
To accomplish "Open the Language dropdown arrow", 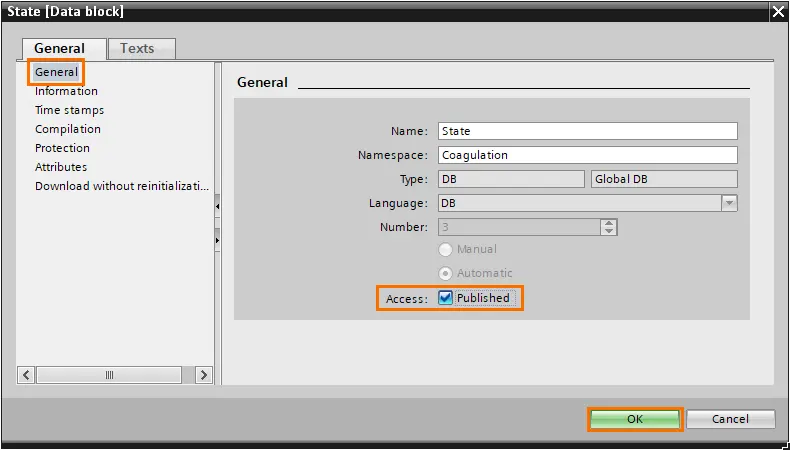I will coord(729,203).
